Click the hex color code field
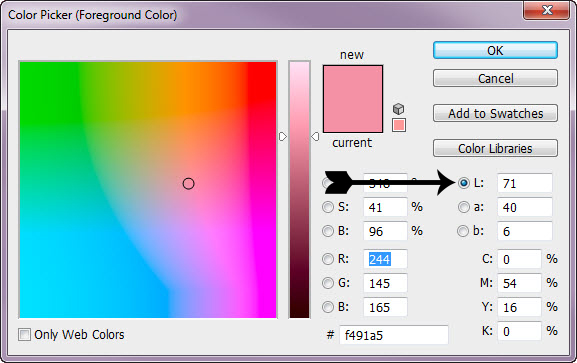The width and height of the screenshot is (577, 363). [394, 335]
